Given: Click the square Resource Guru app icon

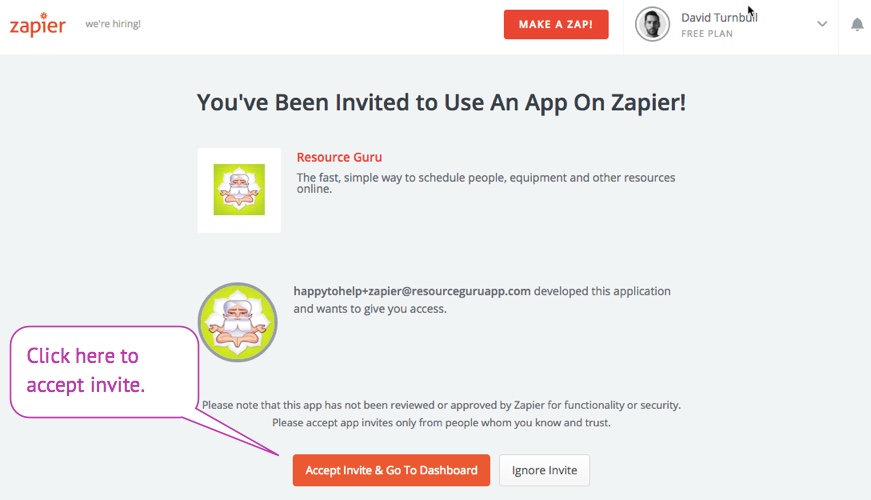Looking at the screenshot, I should (x=239, y=189).
